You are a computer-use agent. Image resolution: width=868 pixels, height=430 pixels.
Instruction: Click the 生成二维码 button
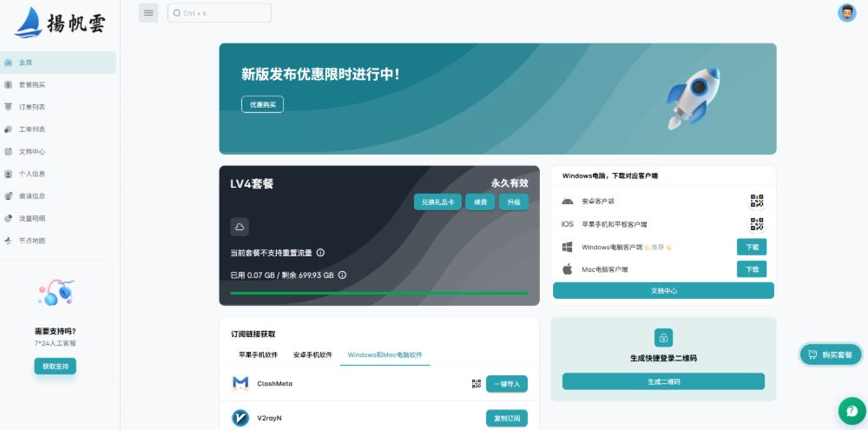(x=663, y=381)
